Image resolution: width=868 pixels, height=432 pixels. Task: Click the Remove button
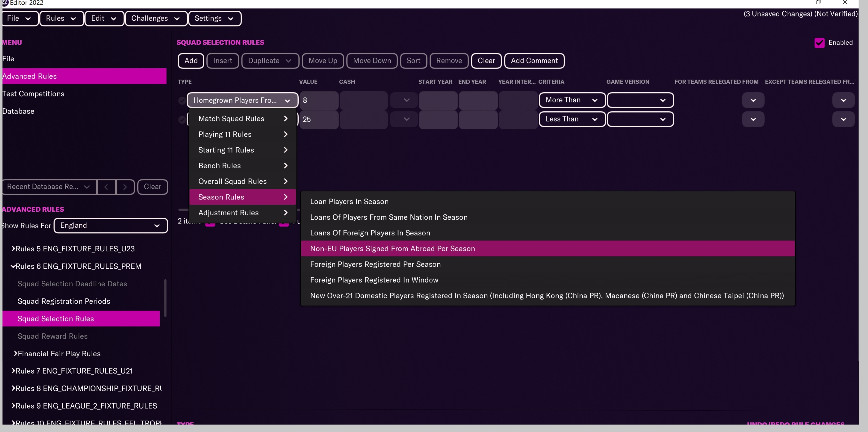(x=449, y=61)
